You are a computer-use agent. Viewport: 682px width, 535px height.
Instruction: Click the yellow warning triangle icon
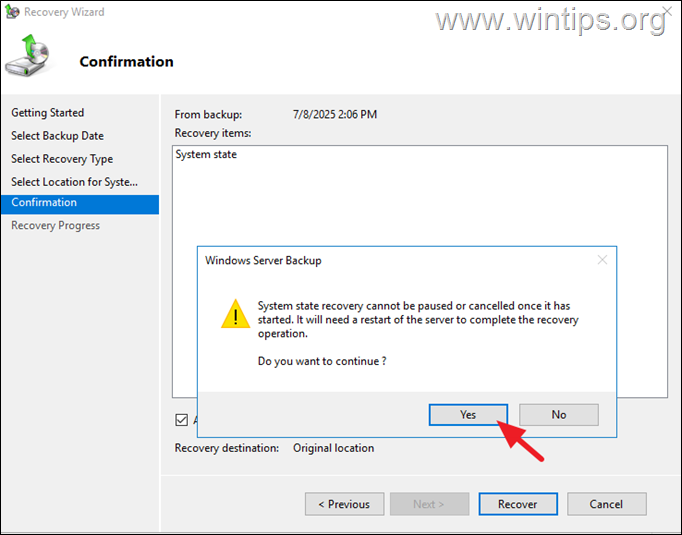[x=235, y=315]
